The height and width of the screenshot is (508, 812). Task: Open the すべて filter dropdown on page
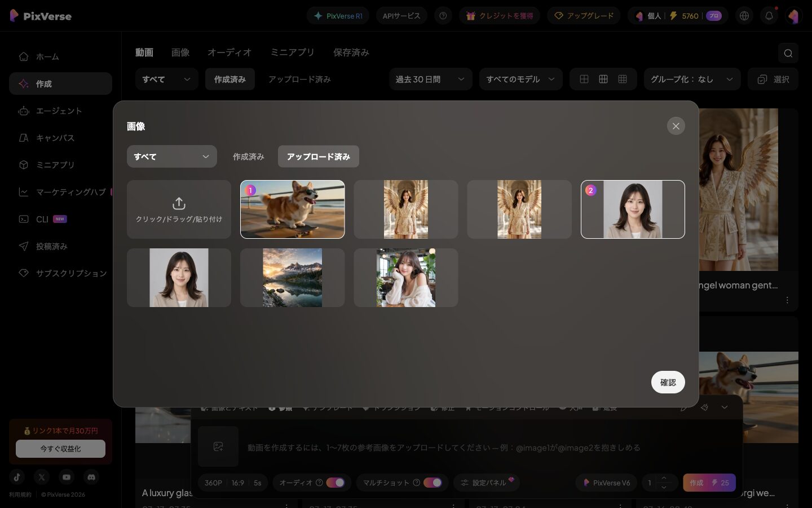pos(166,79)
